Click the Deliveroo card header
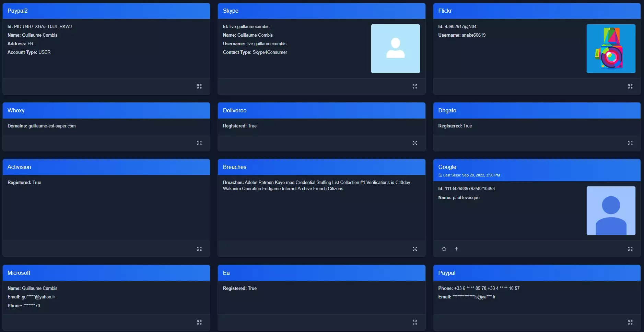This screenshot has width=644, height=332. pos(321,110)
